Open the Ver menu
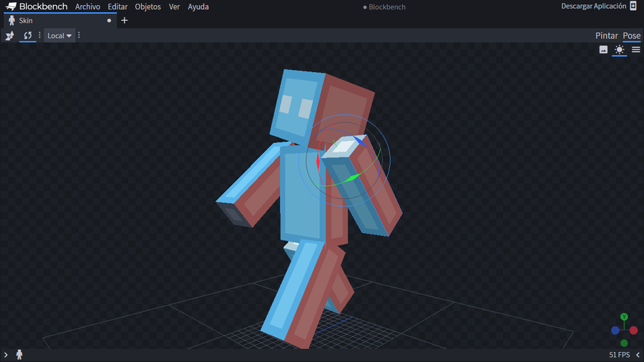This screenshot has height=362, width=644. click(x=174, y=6)
